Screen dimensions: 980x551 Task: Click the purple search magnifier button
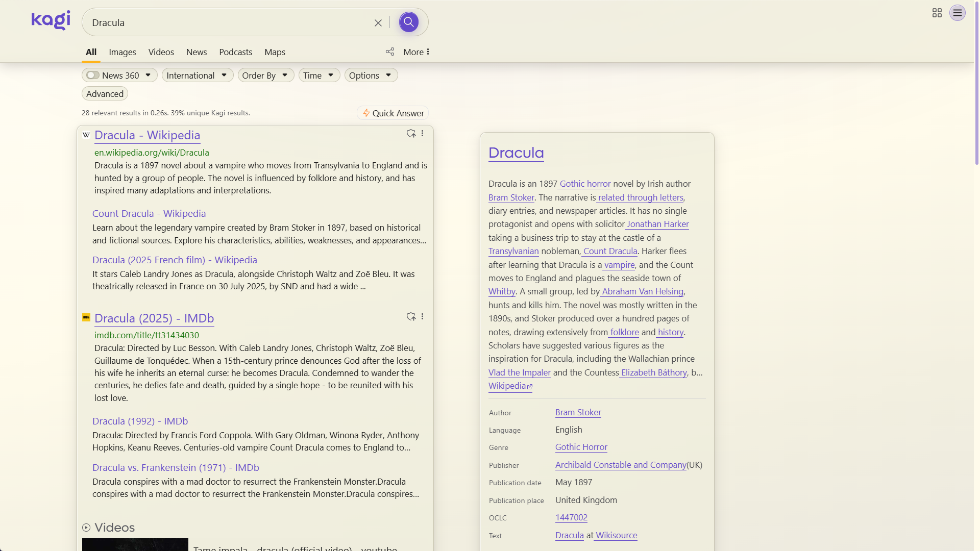(408, 22)
